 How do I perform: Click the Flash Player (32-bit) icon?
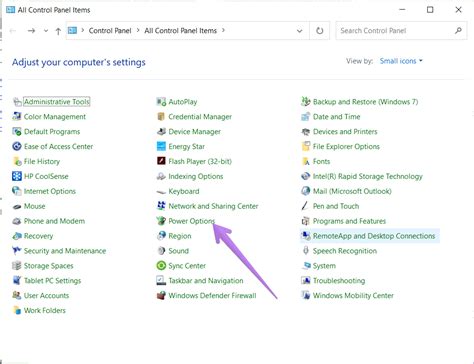coord(161,161)
